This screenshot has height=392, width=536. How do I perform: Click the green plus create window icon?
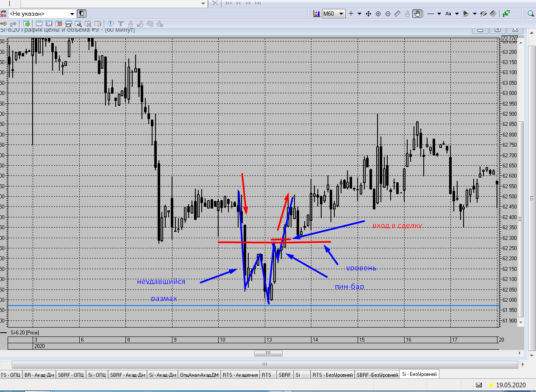(x=27, y=24)
